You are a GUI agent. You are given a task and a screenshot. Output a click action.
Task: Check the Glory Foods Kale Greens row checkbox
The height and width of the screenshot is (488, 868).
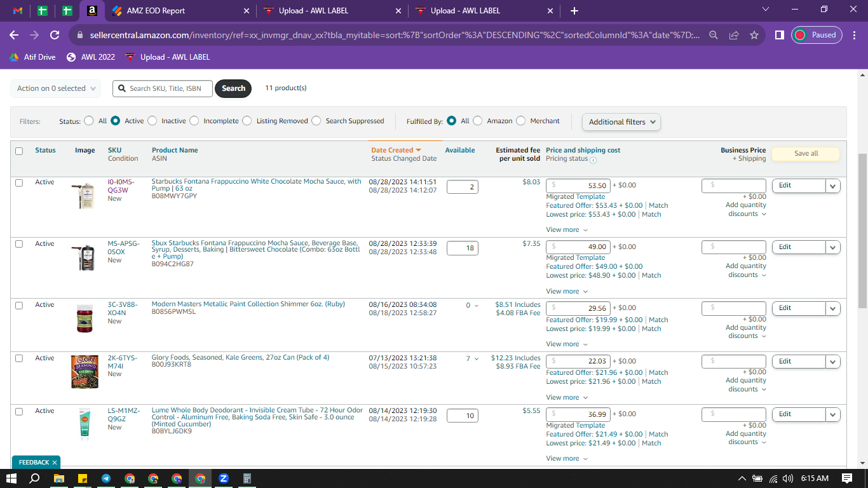19,358
